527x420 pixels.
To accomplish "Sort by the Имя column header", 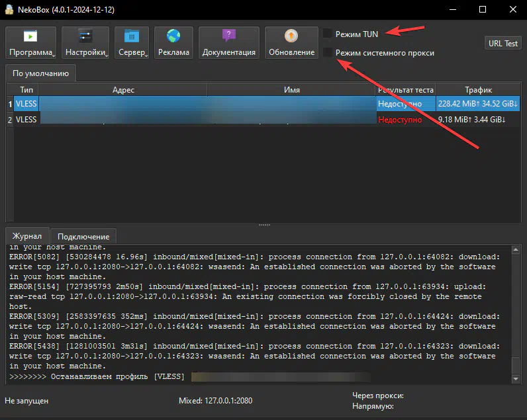I will 291,90.
